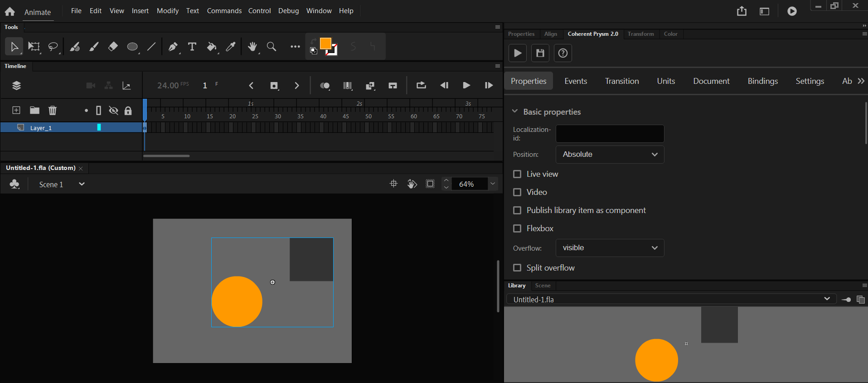
Task: Toggle onion skin button
Action: pyautogui.click(x=325, y=85)
